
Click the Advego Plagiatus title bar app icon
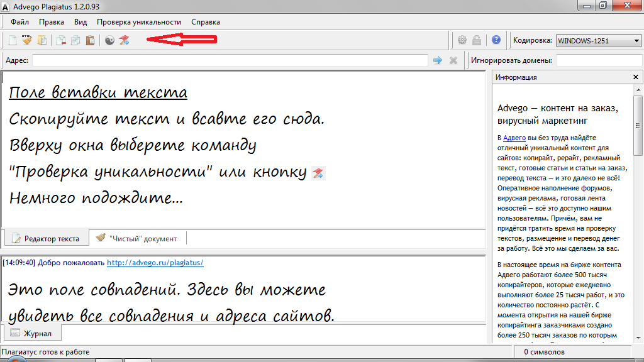5,7
